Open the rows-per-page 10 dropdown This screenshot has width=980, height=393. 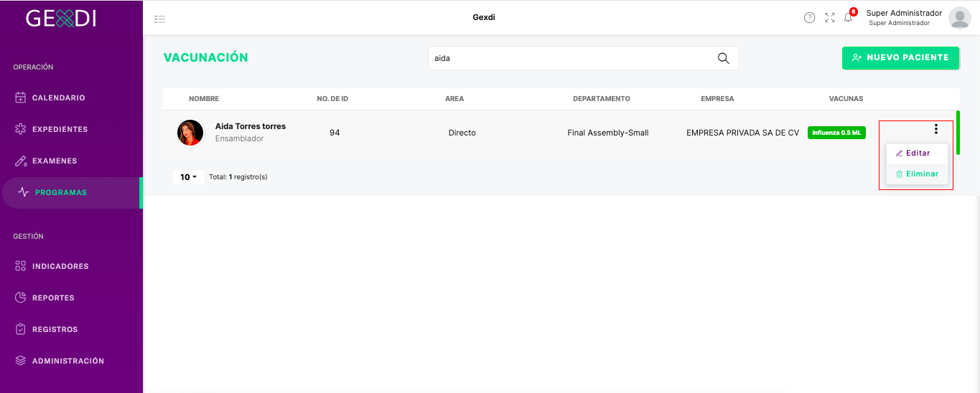click(x=189, y=176)
